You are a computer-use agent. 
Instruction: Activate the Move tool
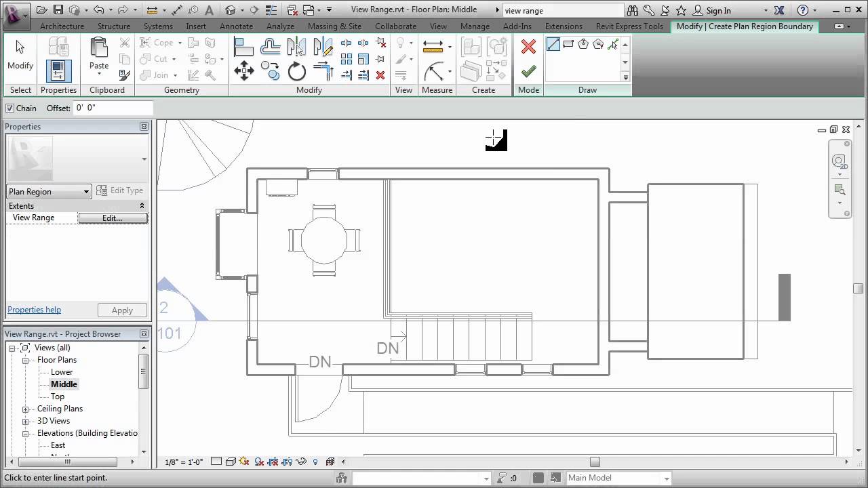tap(244, 70)
